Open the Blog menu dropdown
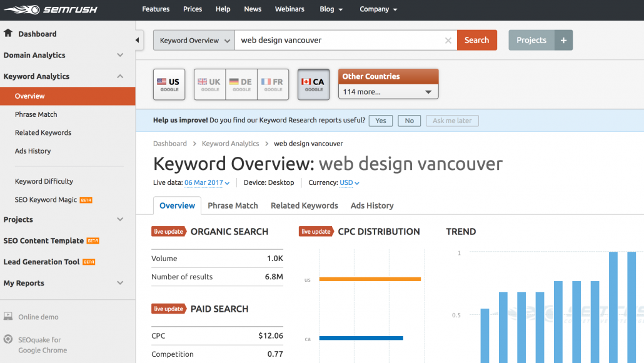Viewport: 644px width, 363px height. 331,9
